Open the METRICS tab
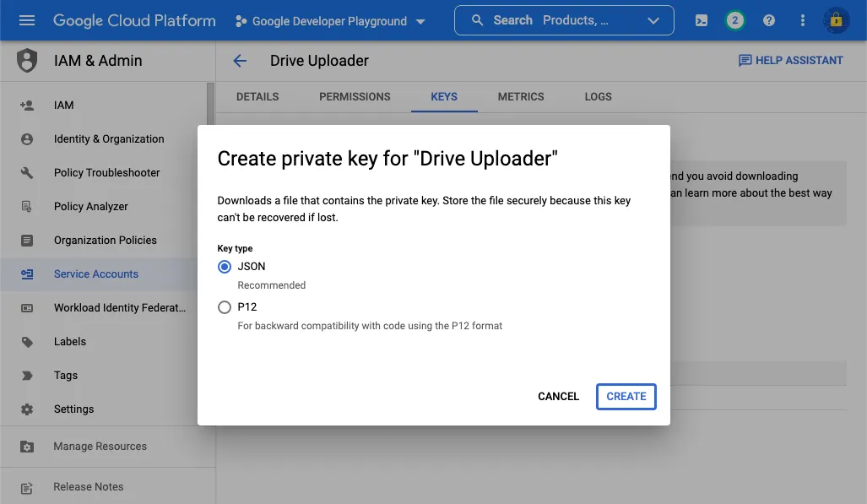The width and height of the screenshot is (867, 504). pos(520,96)
